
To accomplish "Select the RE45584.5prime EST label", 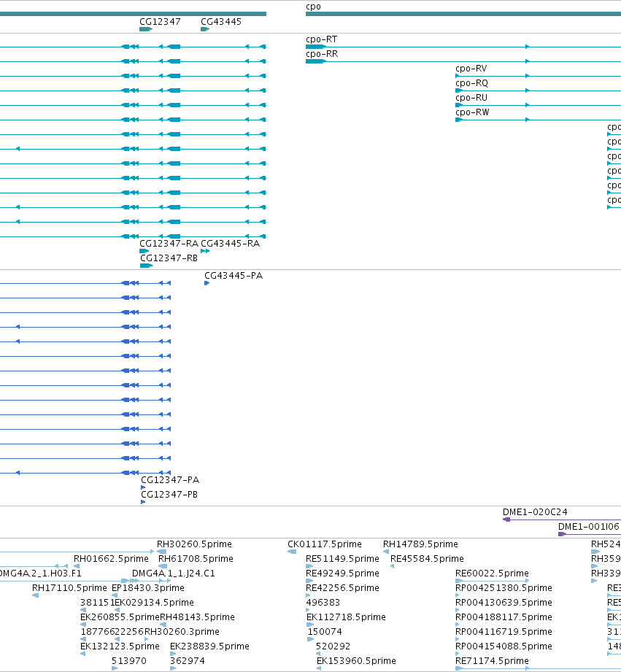I will click(427, 559).
